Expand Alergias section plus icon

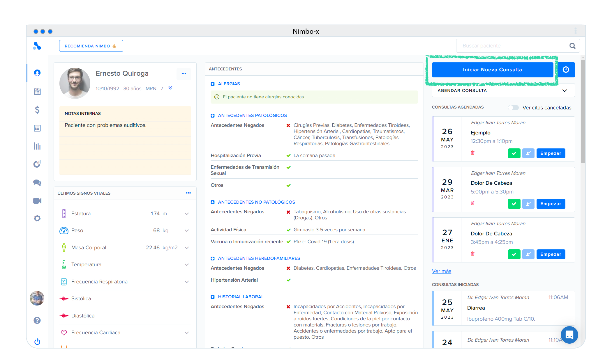pos(213,84)
